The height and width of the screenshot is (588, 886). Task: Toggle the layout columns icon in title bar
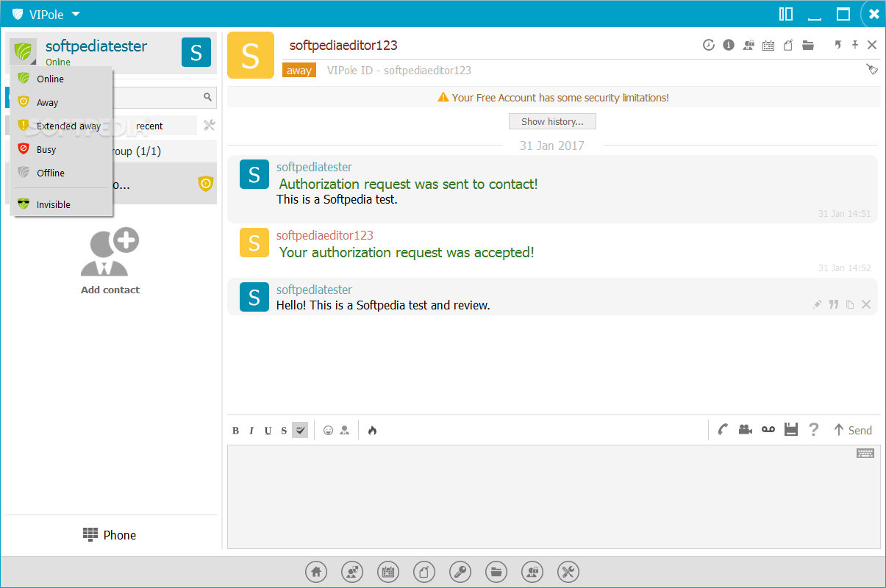[x=786, y=14]
